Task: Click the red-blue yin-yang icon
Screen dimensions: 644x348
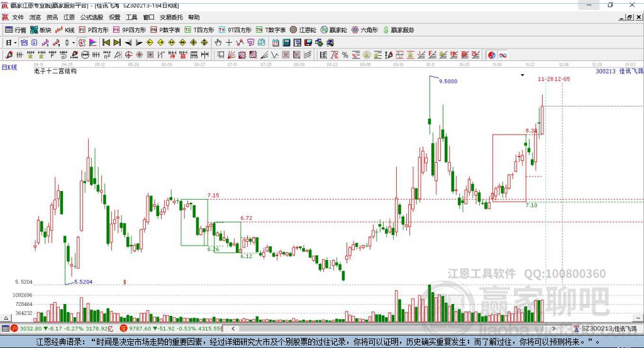Action: (x=492, y=55)
